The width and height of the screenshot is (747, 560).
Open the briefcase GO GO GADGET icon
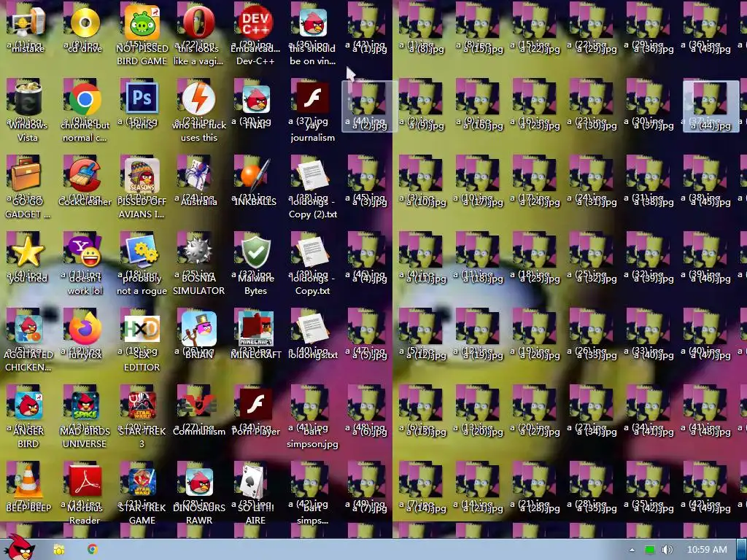pos(27,175)
